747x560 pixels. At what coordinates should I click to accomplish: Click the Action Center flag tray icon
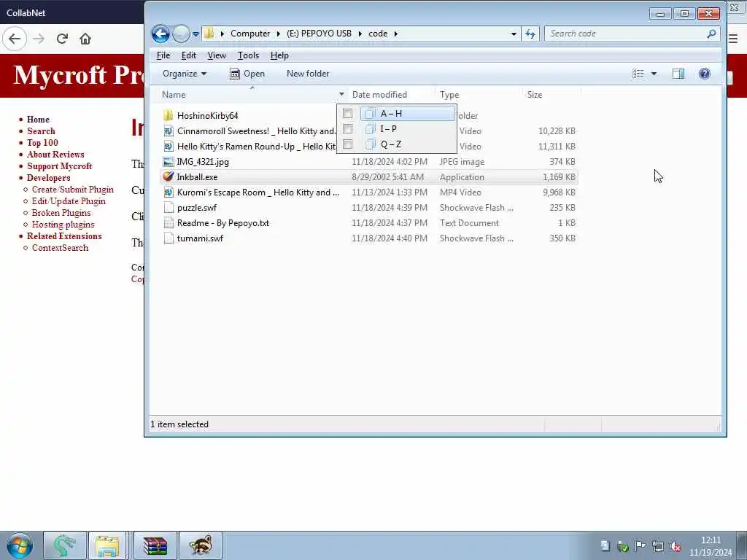[x=640, y=546]
